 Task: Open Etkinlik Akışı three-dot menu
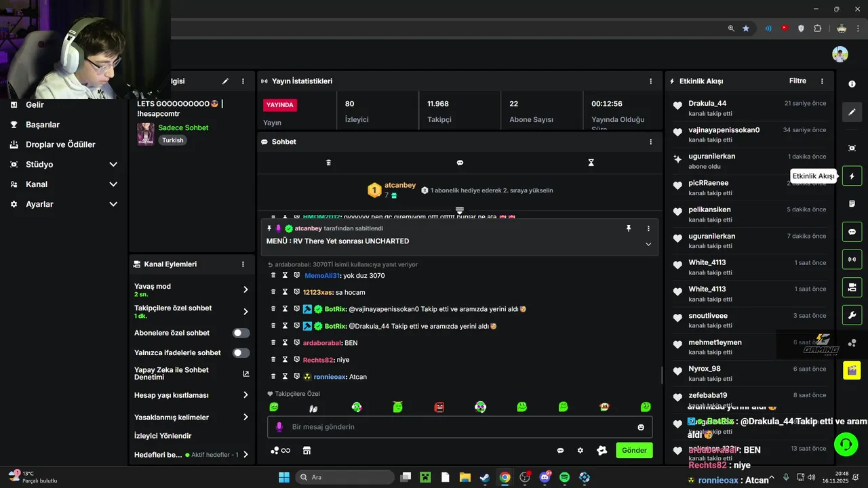coord(822,81)
